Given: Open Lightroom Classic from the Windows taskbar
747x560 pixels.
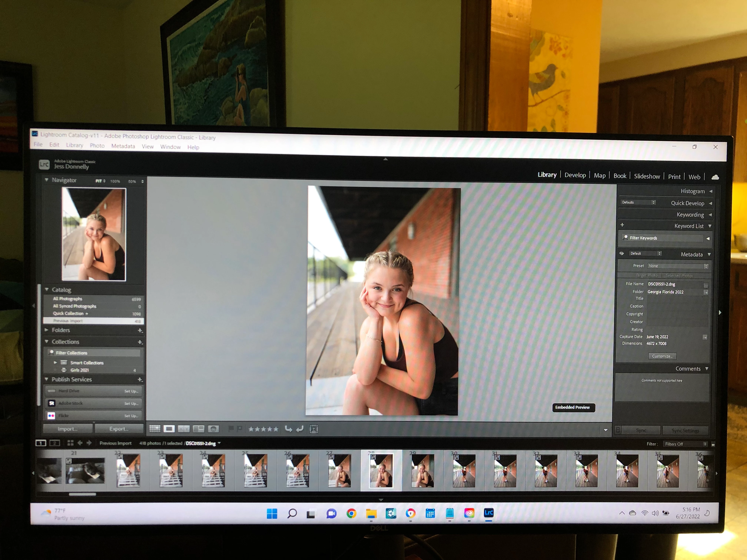Looking at the screenshot, I should tap(488, 513).
